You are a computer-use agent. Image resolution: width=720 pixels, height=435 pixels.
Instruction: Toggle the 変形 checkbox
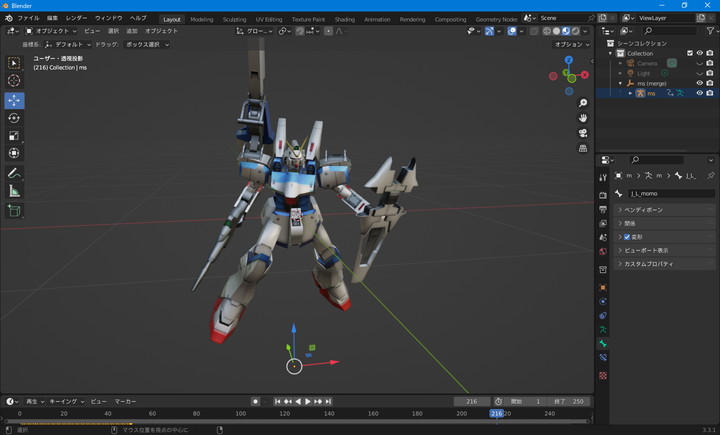click(627, 237)
